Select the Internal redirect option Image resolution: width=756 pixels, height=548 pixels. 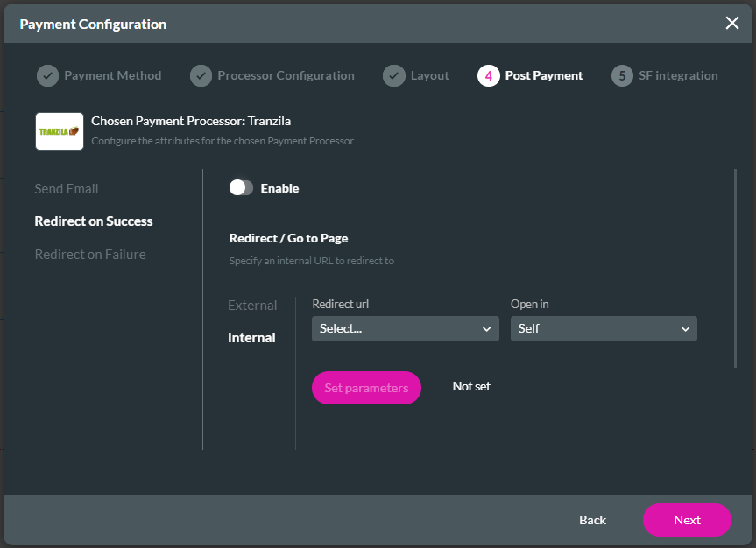coord(251,337)
